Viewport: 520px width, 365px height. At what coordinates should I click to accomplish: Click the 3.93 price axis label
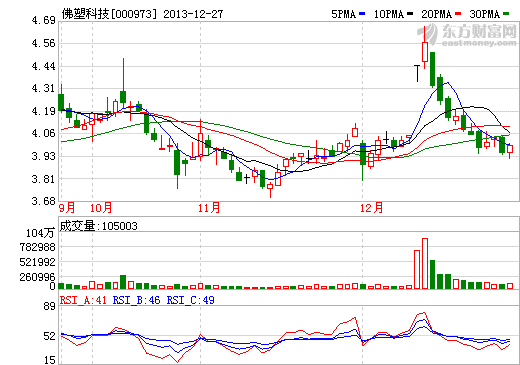pyautogui.click(x=43, y=156)
